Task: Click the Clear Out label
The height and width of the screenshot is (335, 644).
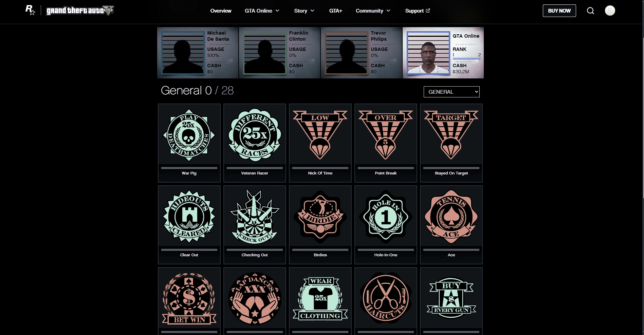Action: [x=189, y=255]
